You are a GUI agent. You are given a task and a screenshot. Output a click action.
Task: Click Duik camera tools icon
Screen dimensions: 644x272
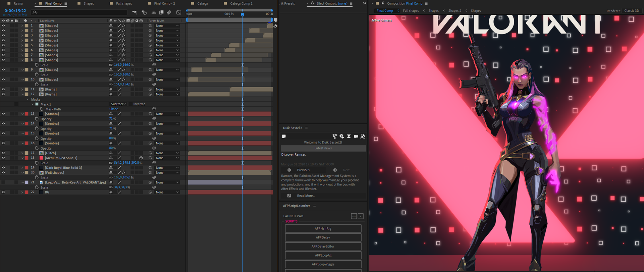coord(356,136)
